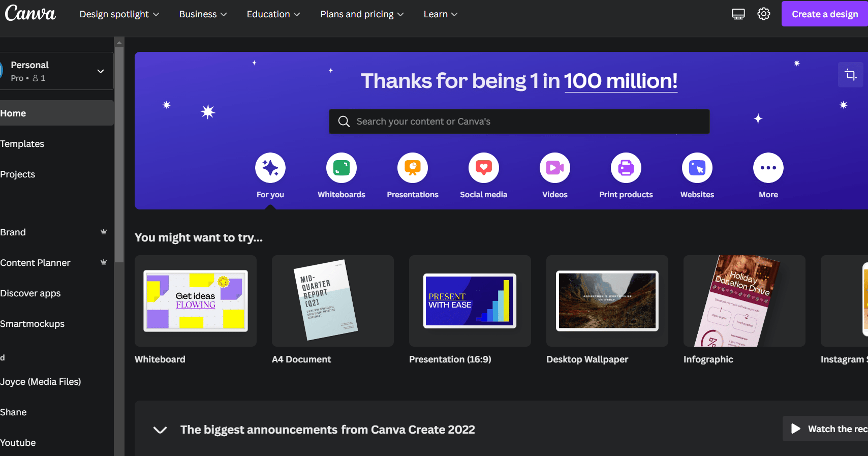The height and width of the screenshot is (456, 868).
Task: Open the Personal team switcher chevron
Action: 101,71
